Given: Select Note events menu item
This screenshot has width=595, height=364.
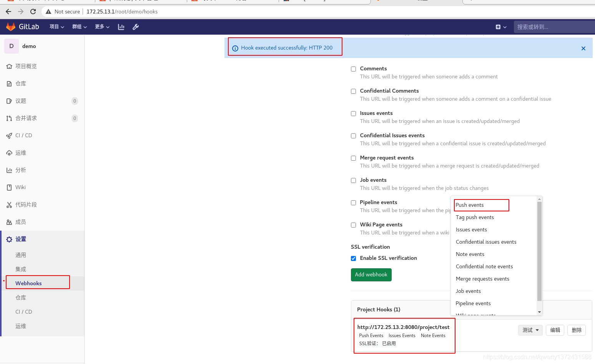Looking at the screenshot, I should [470, 254].
